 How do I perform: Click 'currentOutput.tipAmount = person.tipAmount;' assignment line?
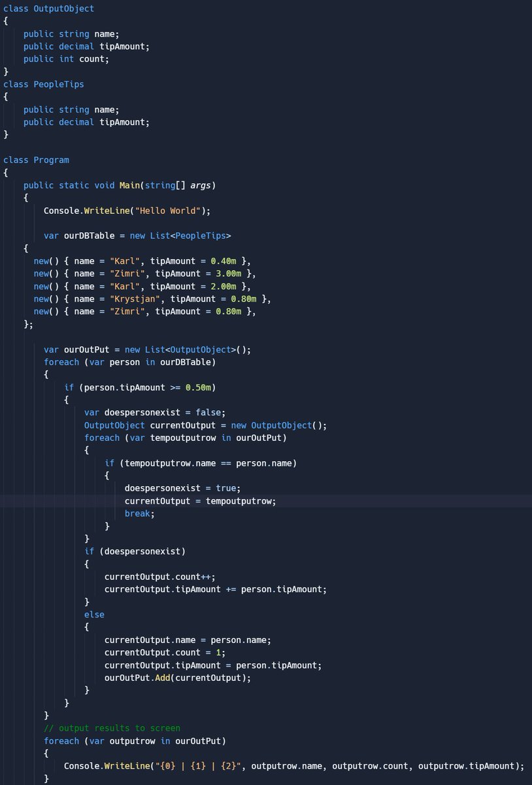pos(213,665)
